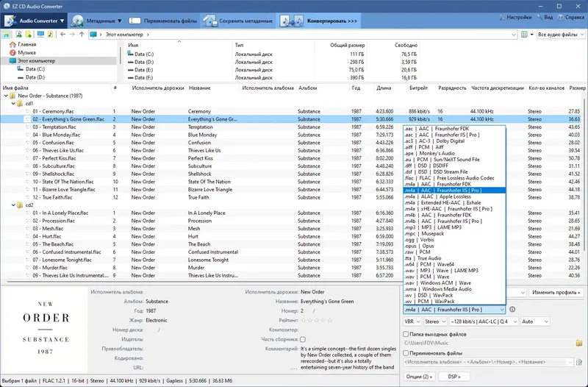Set a rating with the stars
Image resolution: width=588 pixels, height=387 pixels.
[317, 321]
